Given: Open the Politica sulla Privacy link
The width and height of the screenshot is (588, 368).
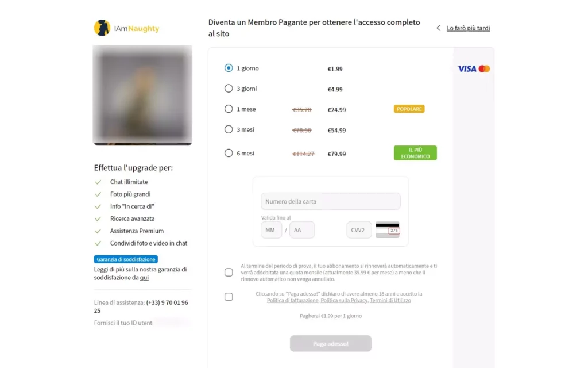Looking at the screenshot, I should 344,300.
